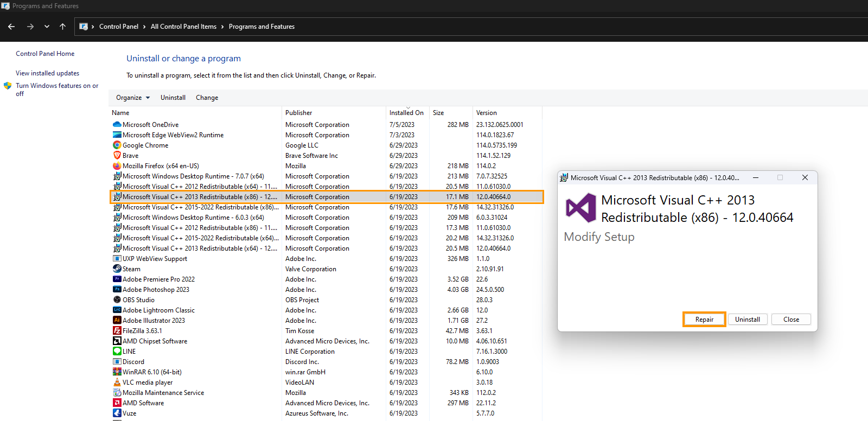Click the FileZilla 3.63.1 icon
The height and width of the screenshot is (421, 868).
click(x=117, y=330)
